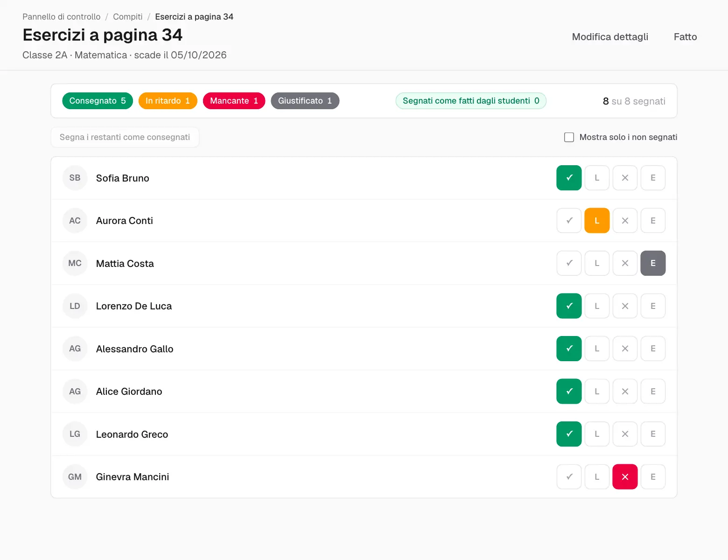
Task: Set Ginevra Mancini as late with L
Action: [597, 476]
